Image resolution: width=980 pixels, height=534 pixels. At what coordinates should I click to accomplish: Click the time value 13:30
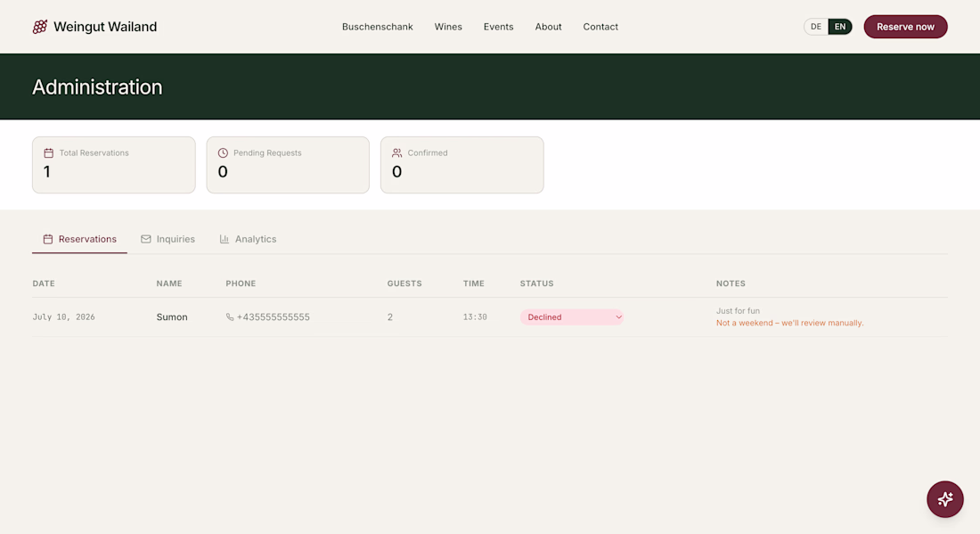[475, 317]
